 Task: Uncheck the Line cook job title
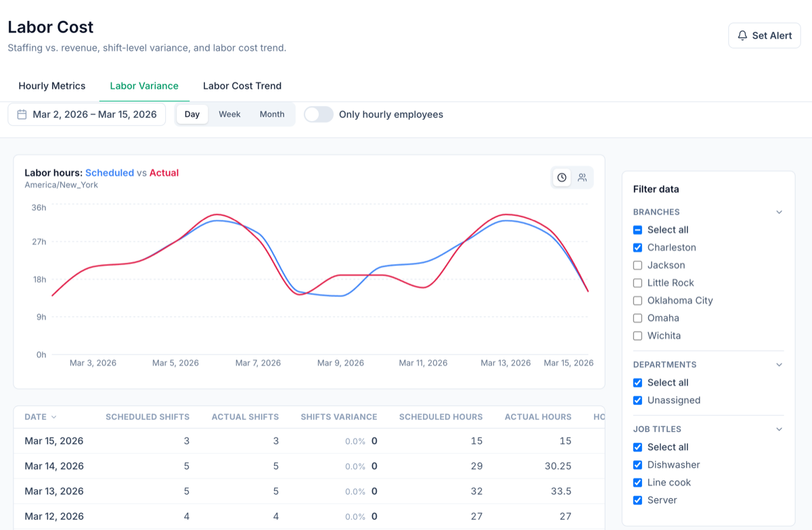point(637,483)
